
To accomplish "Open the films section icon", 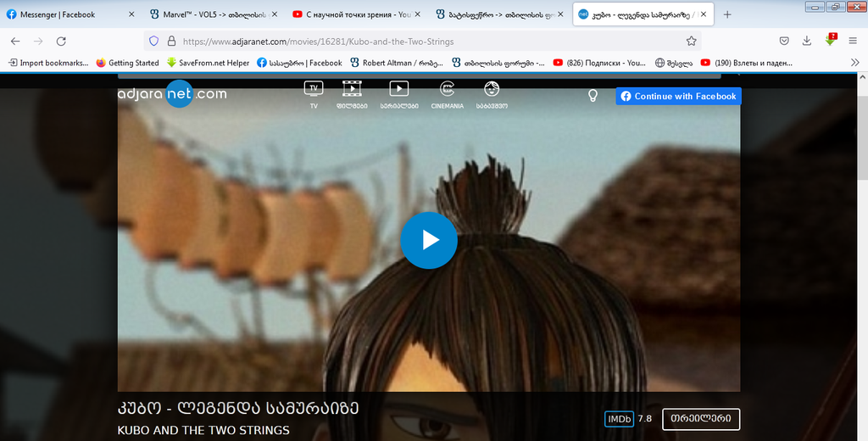I will point(352,95).
